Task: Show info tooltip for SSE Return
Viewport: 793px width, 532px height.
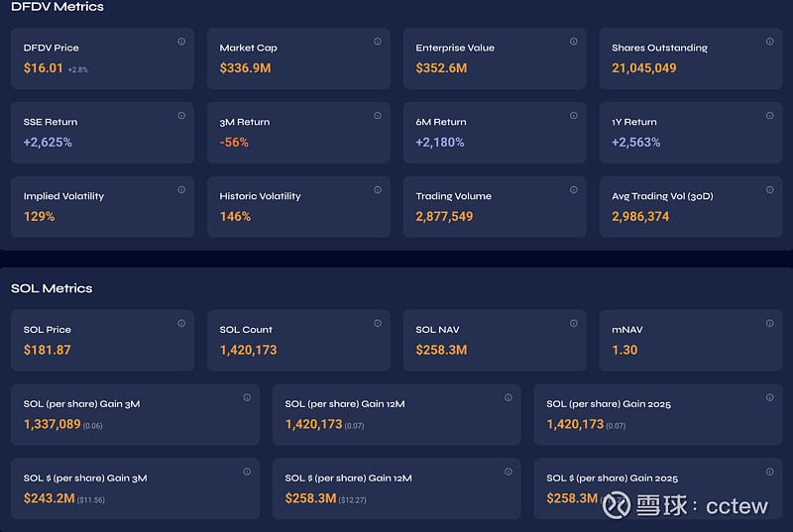Action: (x=181, y=116)
